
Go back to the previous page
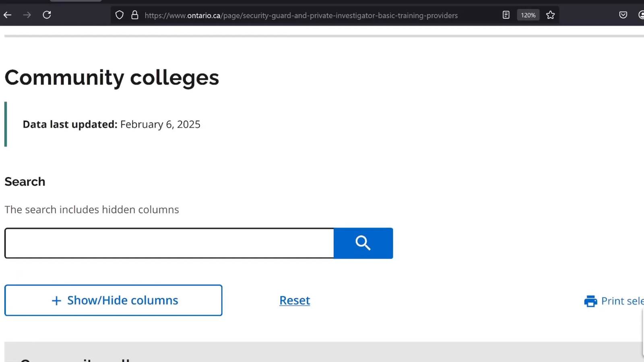pos(8,15)
